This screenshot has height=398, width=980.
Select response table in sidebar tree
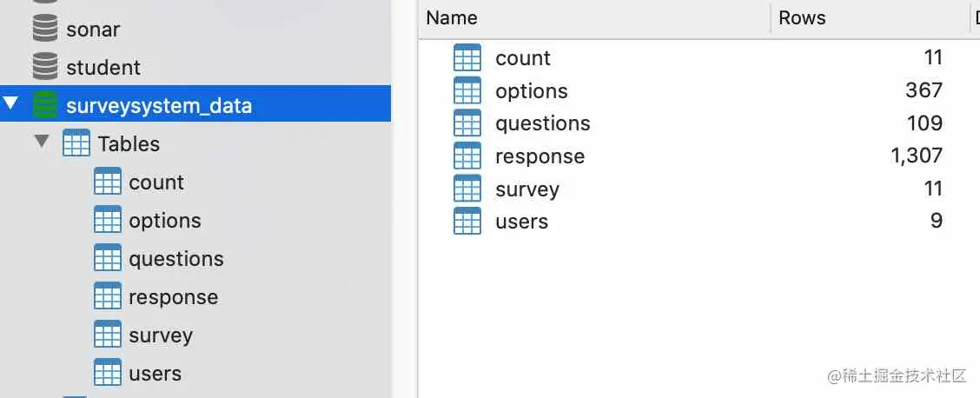pyautogui.click(x=173, y=297)
